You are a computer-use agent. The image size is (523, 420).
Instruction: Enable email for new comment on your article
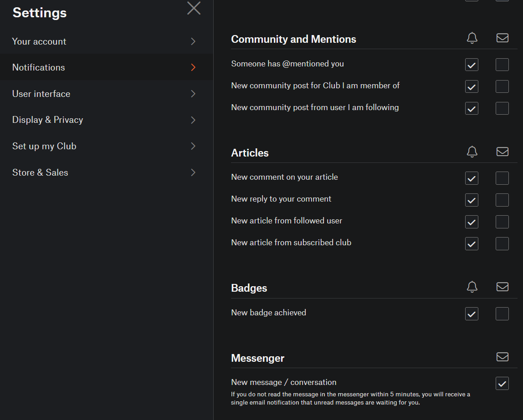[x=502, y=178]
